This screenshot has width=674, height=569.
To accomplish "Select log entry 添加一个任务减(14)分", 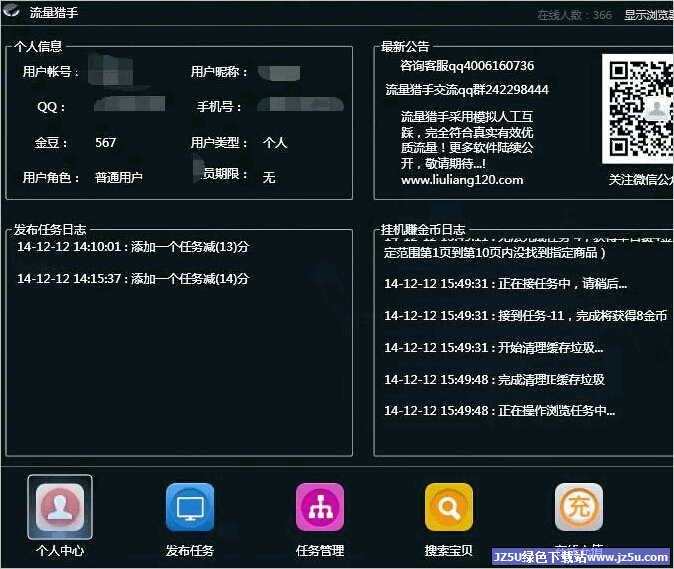I will pos(133,278).
